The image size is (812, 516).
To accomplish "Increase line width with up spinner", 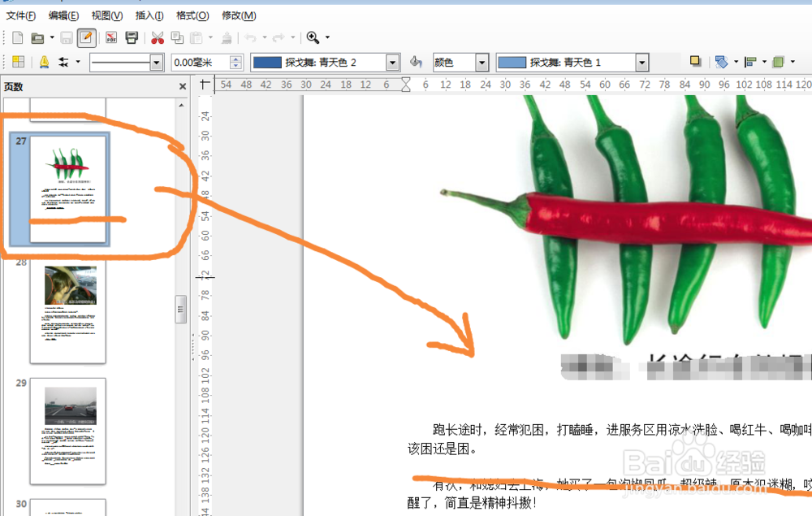I will tap(236, 59).
